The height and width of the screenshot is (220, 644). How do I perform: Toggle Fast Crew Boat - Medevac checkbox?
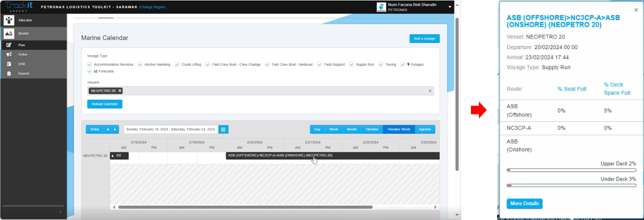click(x=267, y=65)
